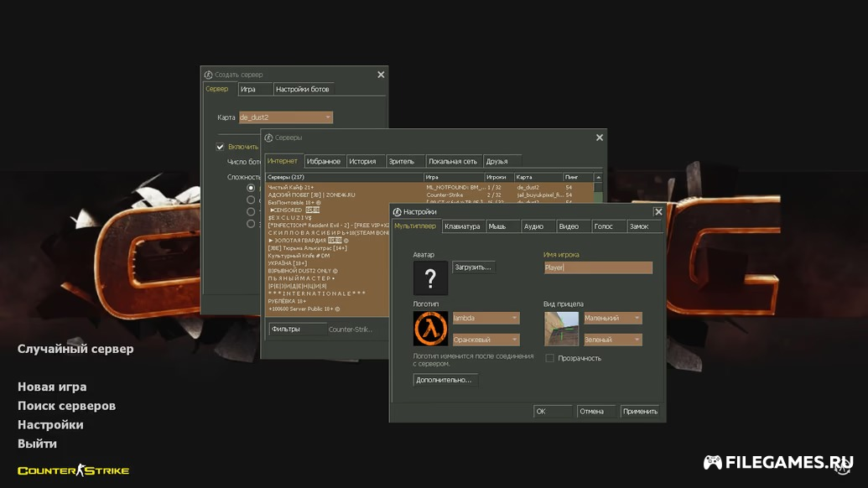
Task: Open the Настройки ботов tab
Action: tap(303, 89)
